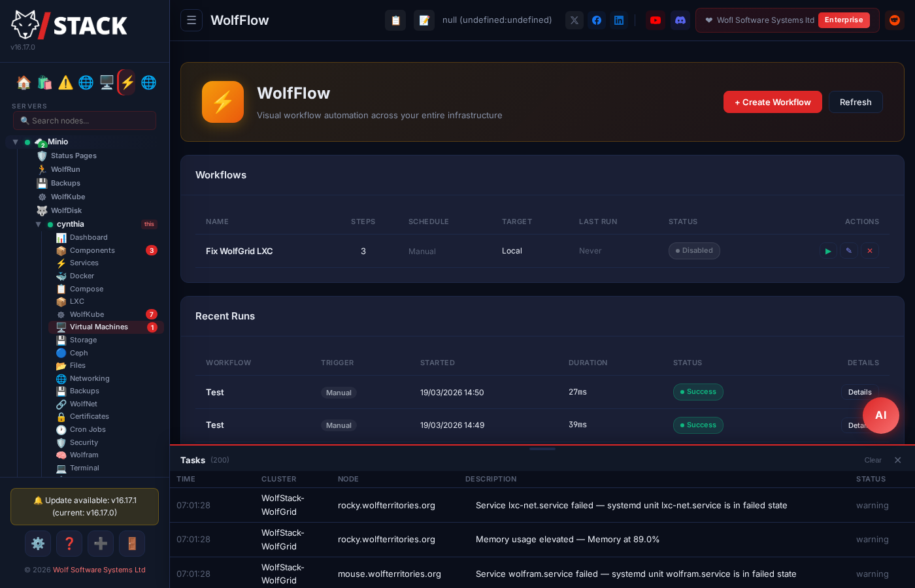Viewport: 915px width, 588px height.
Task: Open Cron Jobs in the sidebar
Action: [x=88, y=430]
